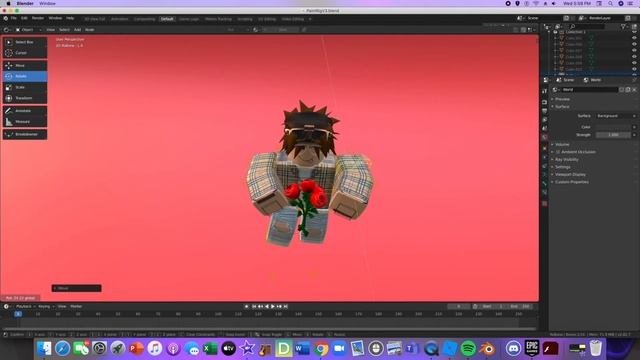
Task: Open the RenderLayer view layer selector
Action: coord(600,18)
